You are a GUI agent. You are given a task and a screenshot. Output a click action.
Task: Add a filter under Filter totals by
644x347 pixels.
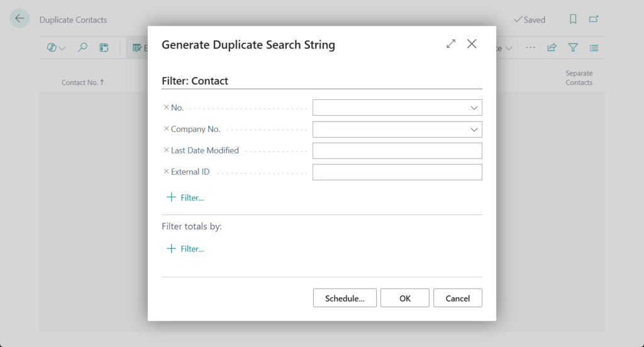186,249
